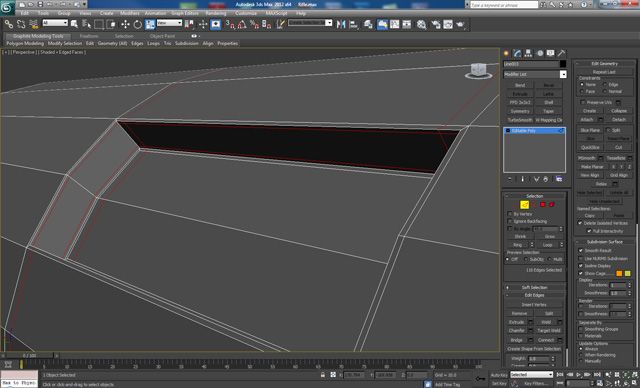Screen dimensions: 640x388
Task: Toggle the By Vertex checkbox
Action: [x=510, y=214]
